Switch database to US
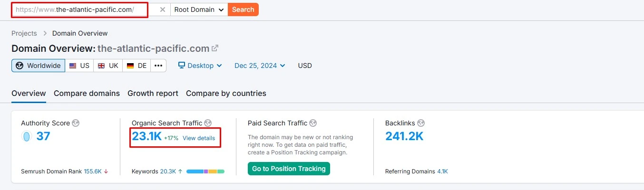Screen dimensions: 644x190 pyautogui.click(x=79, y=66)
